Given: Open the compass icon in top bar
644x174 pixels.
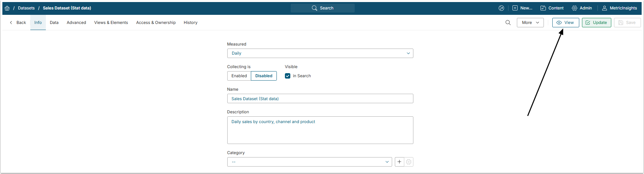Looking at the screenshot, I should click(x=501, y=8).
